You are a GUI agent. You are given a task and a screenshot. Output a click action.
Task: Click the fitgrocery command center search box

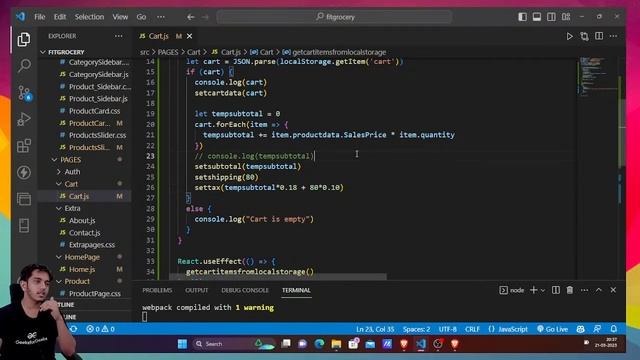click(x=334, y=17)
